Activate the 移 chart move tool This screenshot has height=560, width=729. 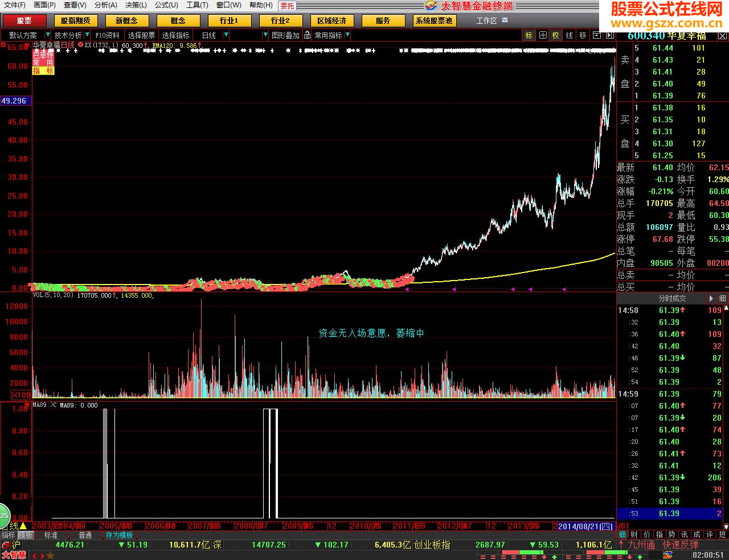click(x=583, y=35)
